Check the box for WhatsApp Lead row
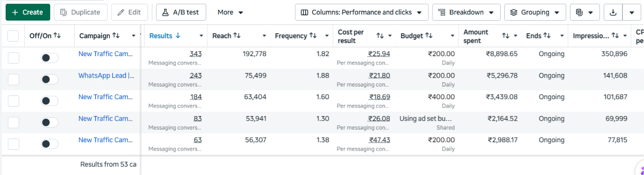This screenshot has width=644, height=175. [x=13, y=80]
